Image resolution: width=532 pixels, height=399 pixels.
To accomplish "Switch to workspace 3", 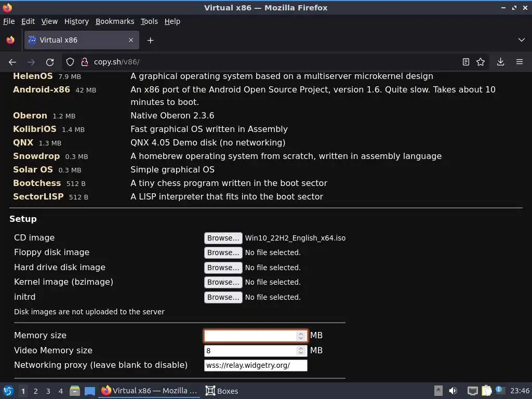I will 48,391.
